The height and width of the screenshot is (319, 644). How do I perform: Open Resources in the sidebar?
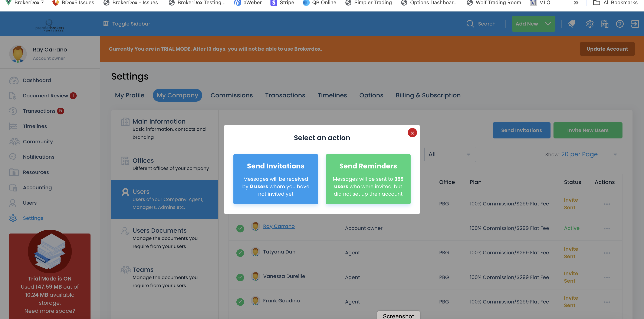[36, 172]
